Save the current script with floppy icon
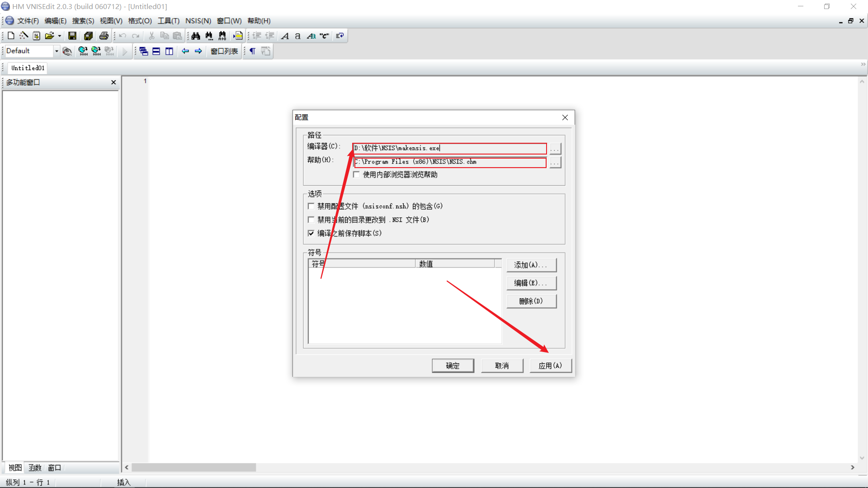 point(72,36)
